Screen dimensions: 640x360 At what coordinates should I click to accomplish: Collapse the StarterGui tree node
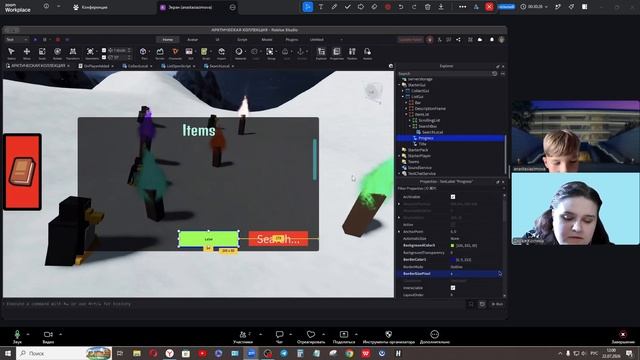click(400, 85)
